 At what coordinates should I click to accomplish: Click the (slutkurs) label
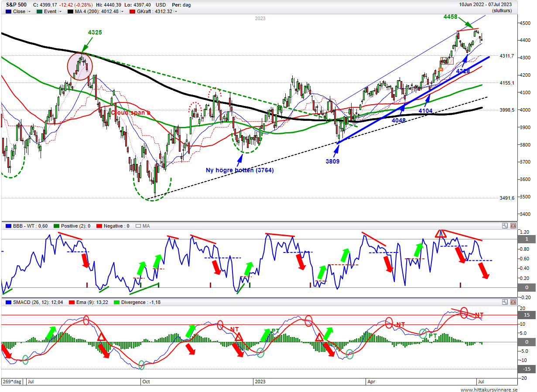(x=502, y=10)
